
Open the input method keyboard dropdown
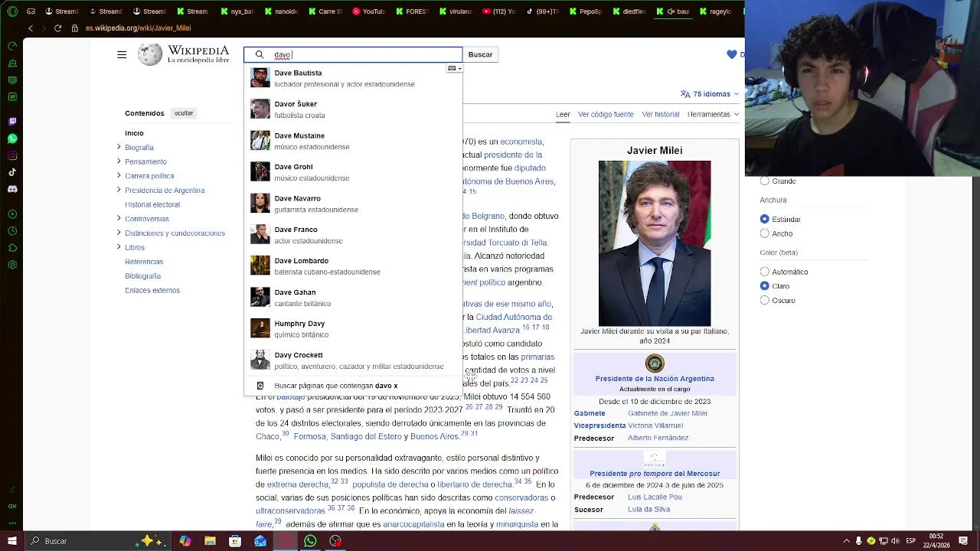tap(454, 68)
